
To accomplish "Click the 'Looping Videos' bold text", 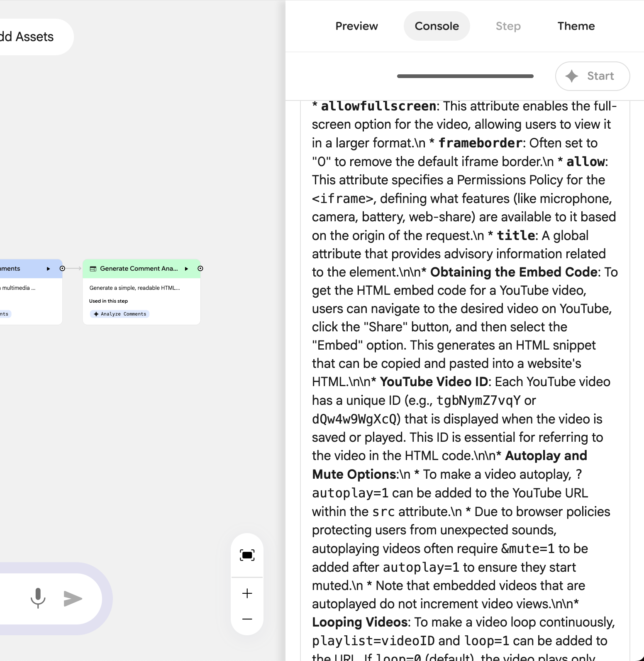I will point(360,622).
